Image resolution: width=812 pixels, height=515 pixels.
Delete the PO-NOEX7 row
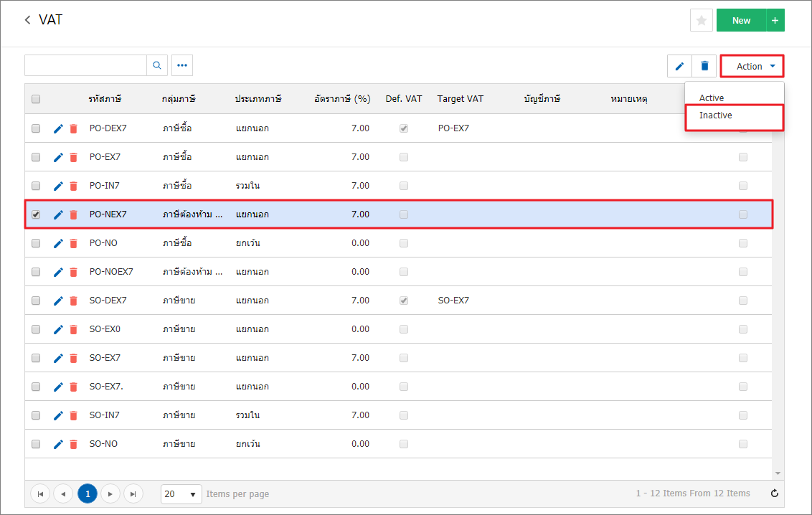[74, 272]
